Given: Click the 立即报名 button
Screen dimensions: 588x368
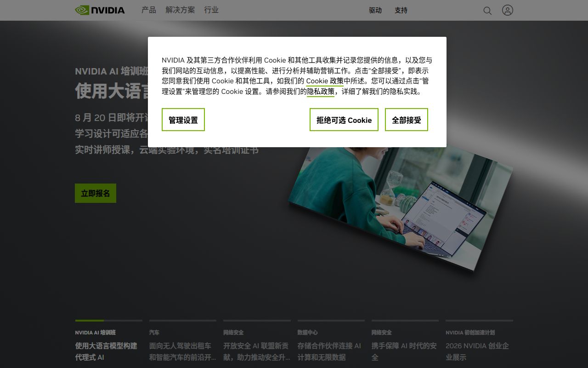Looking at the screenshot, I should tap(96, 193).
